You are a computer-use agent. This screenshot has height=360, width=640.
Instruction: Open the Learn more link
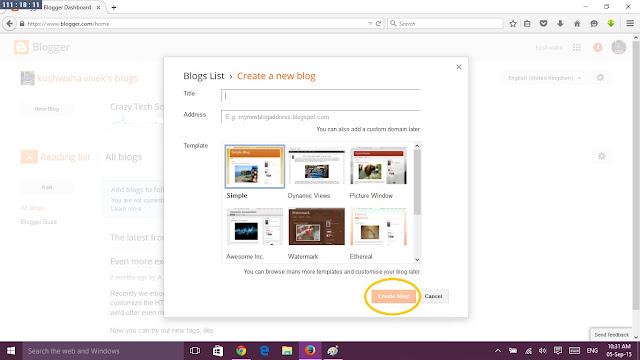126,209
